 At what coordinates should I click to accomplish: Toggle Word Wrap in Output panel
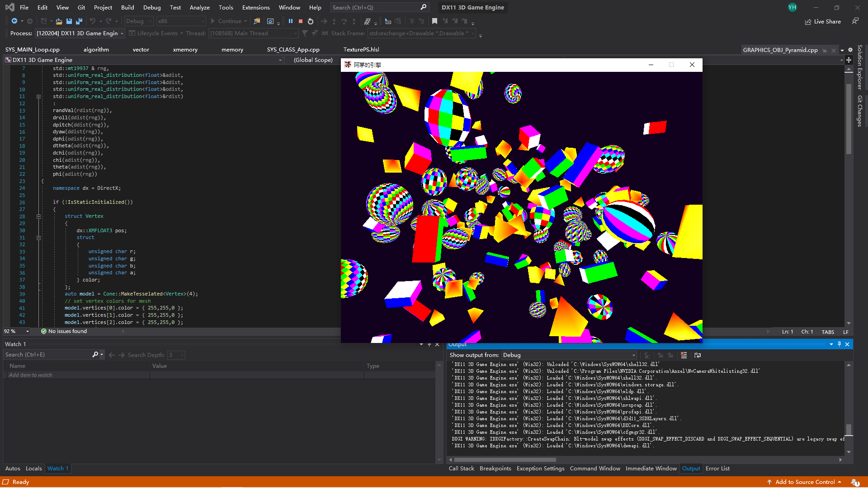point(698,355)
